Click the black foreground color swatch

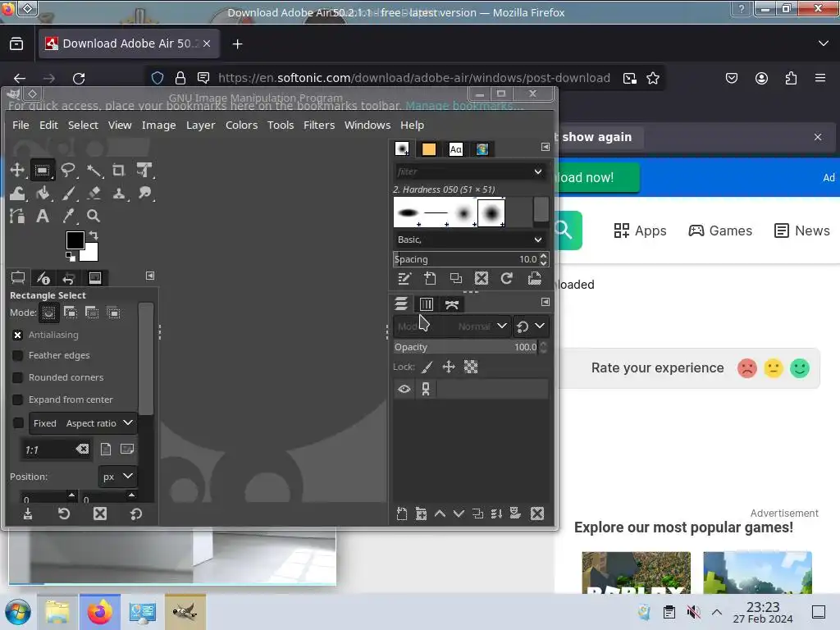tap(75, 240)
